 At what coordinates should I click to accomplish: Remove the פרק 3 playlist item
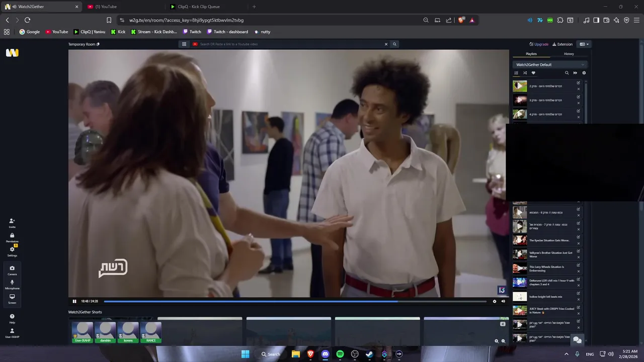(x=578, y=103)
